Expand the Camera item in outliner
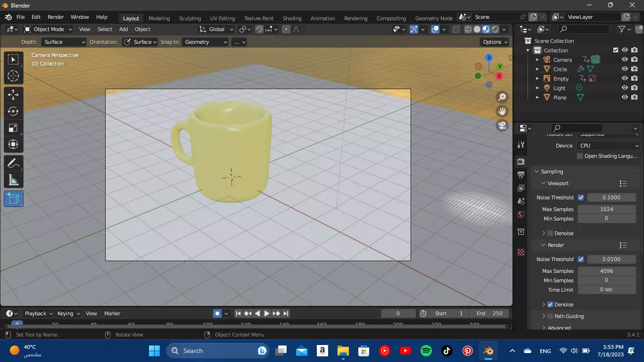Image resolution: width=644 pixels, height=362 pixels. click(x=537, y=60)
